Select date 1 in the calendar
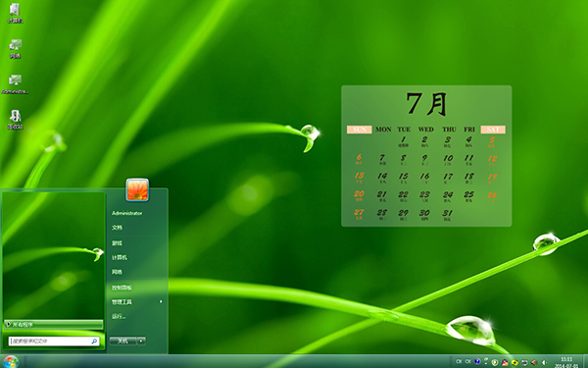Screen dimensions: 588x368 click(x=404, y=141)
